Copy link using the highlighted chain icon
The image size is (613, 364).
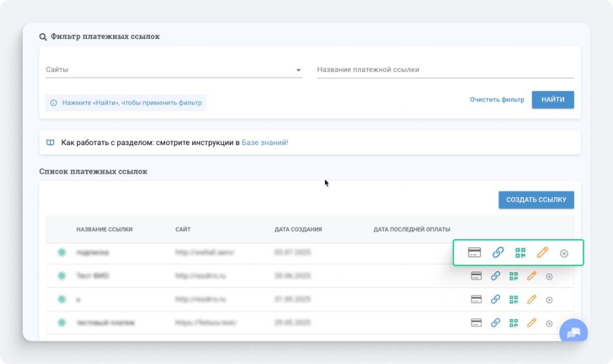click(498, 253)
